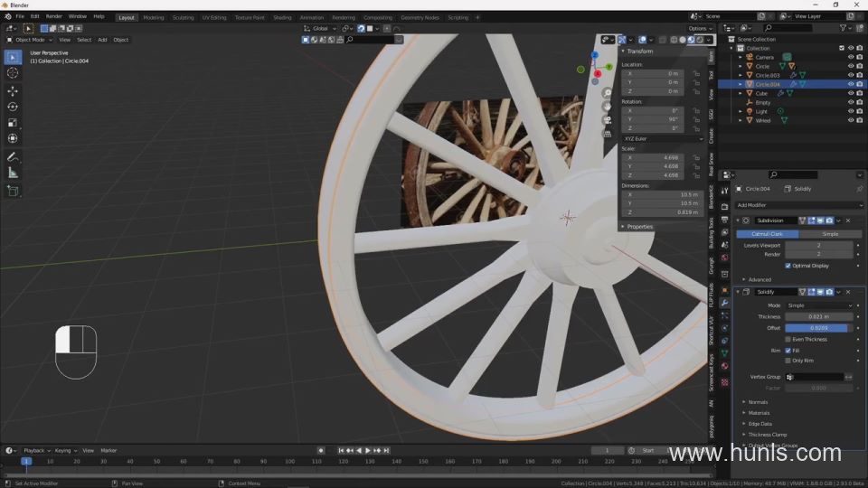
Task: Toggle Light visibility eye icon
Action: coord(851,111)
